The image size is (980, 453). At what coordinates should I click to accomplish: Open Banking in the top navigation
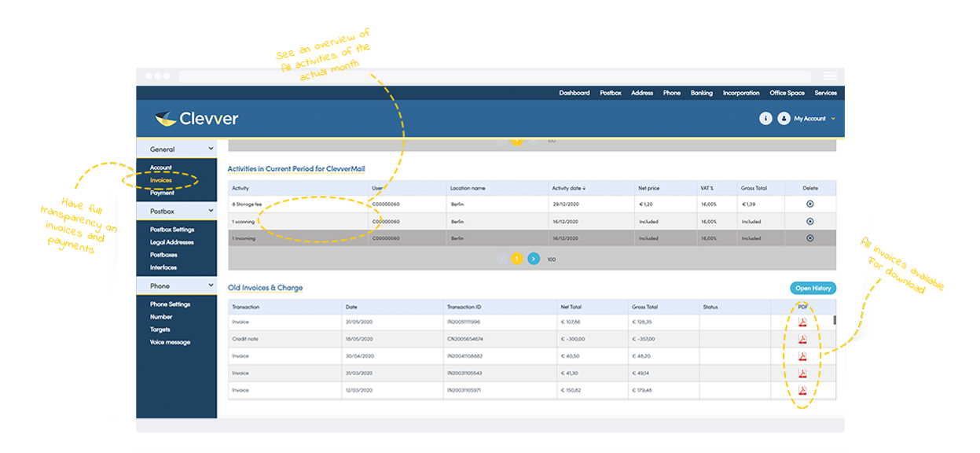coord(702,93)
